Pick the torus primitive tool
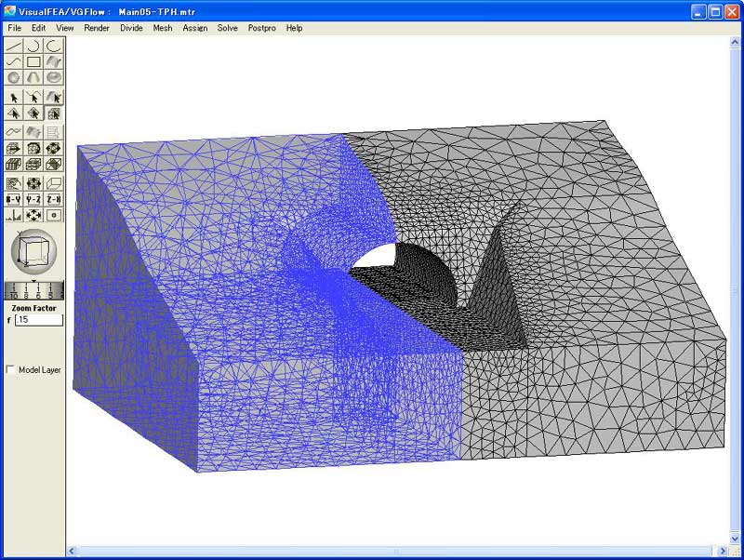The height and width of the screenshot is (560, 744). (54, 78)
